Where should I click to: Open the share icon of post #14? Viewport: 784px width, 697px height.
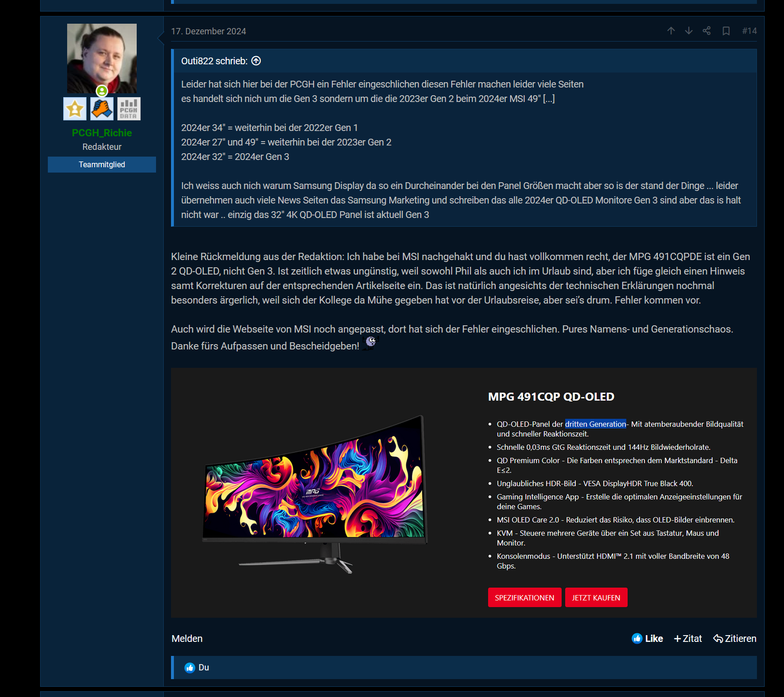[x=706, y=30]
